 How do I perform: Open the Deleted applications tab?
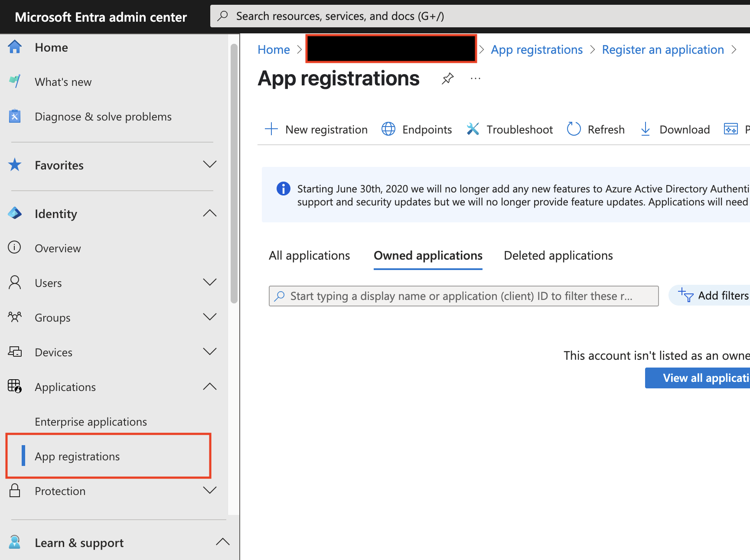(x=558, y=256)
